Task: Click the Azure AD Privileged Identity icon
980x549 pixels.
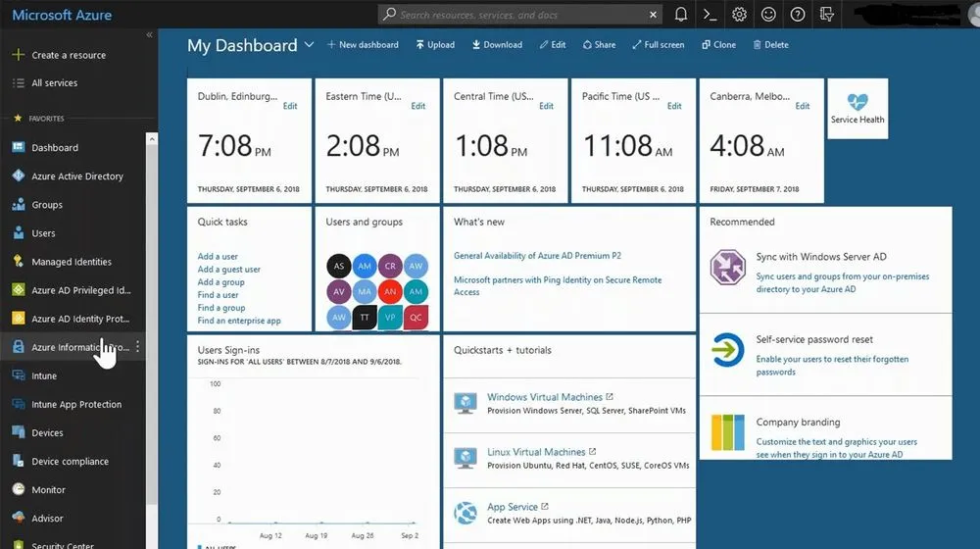Action: 18,290
